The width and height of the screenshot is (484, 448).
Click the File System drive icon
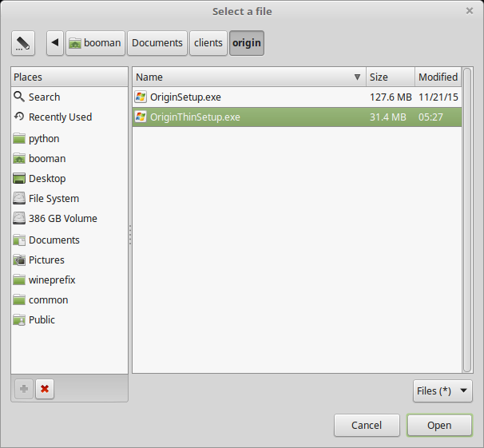[x=19, y=198]
